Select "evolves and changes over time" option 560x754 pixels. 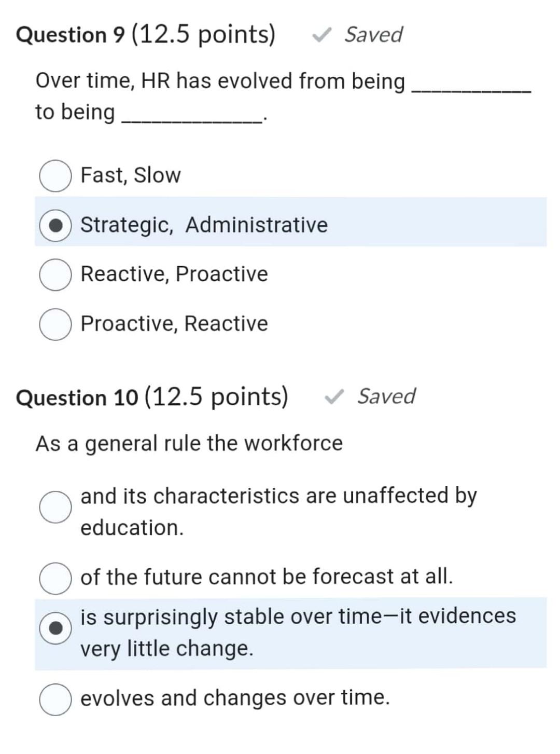tap(55, 698)
